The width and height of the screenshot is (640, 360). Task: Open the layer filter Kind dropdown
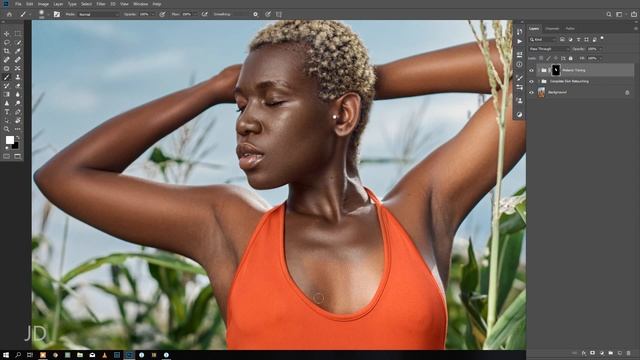[x=543, y=40]
